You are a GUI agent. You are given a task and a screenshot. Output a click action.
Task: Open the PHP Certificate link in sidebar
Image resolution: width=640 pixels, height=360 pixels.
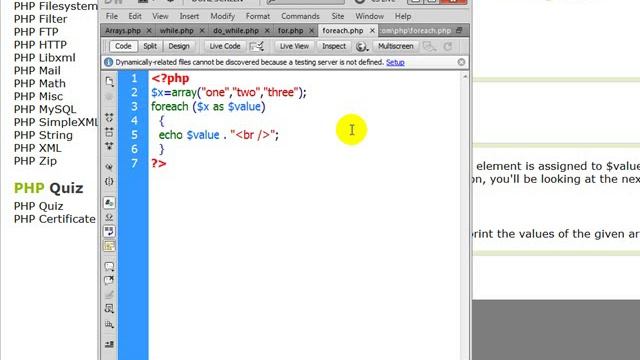pos(55,219)
